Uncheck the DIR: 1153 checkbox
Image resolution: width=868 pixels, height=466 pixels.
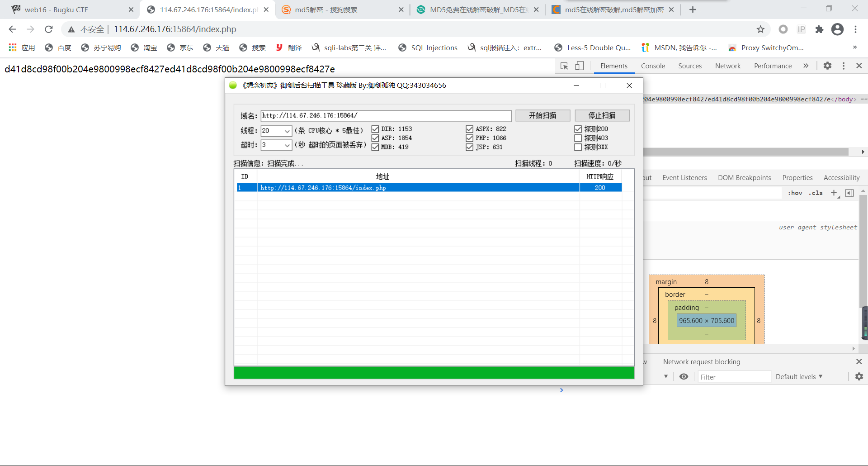(x=375, y=129)
